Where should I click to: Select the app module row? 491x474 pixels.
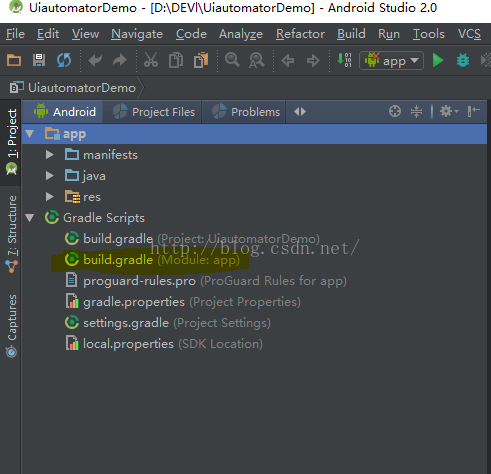254,134
